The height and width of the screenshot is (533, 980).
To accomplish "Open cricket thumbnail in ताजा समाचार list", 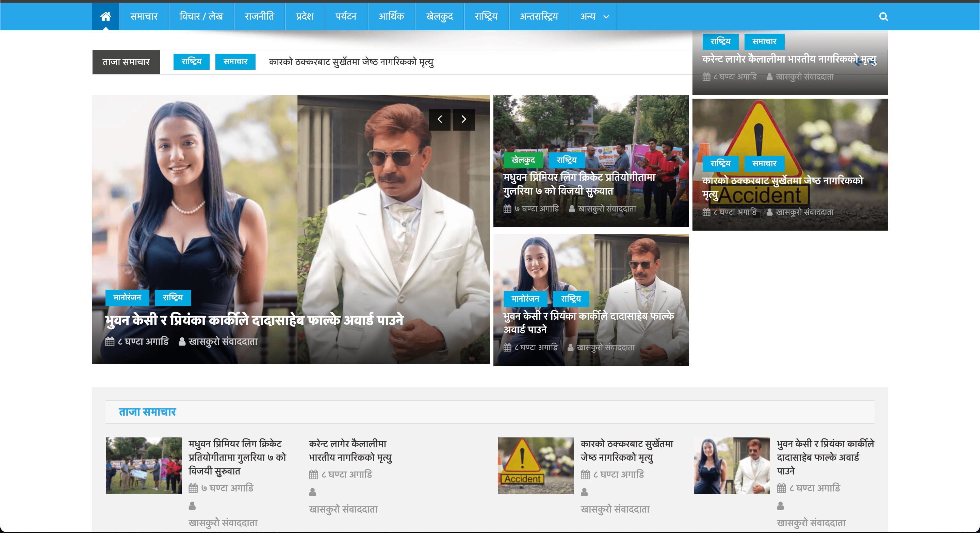I will coord(143,466).
